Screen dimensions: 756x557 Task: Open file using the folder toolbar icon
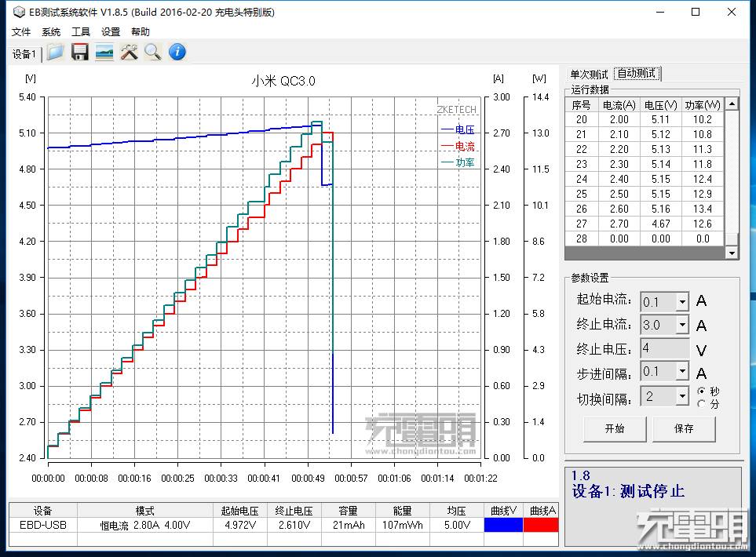click(x=56, y=52)
